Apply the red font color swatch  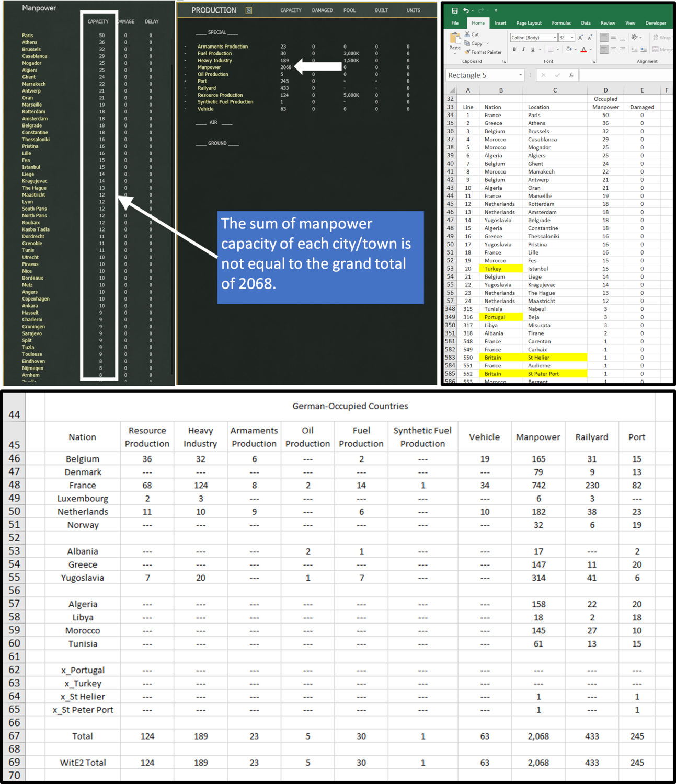click(x=583, y=50)
